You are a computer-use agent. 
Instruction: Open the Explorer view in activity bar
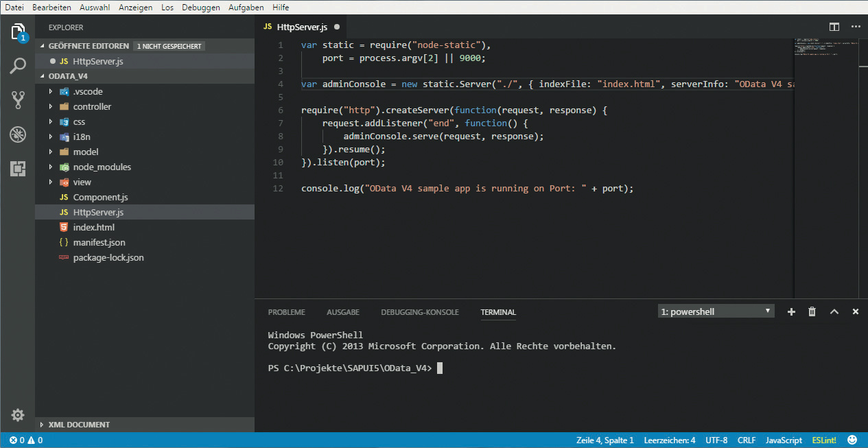(18, 32)
